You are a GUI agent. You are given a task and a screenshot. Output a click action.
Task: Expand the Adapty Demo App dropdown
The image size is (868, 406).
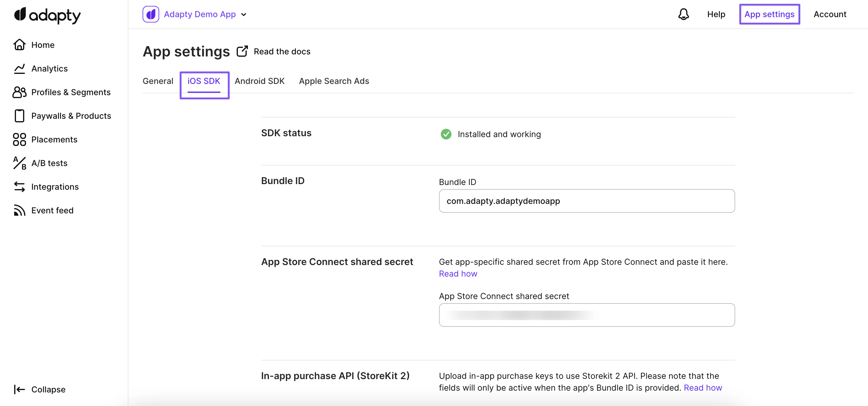[x=243, y=14]
